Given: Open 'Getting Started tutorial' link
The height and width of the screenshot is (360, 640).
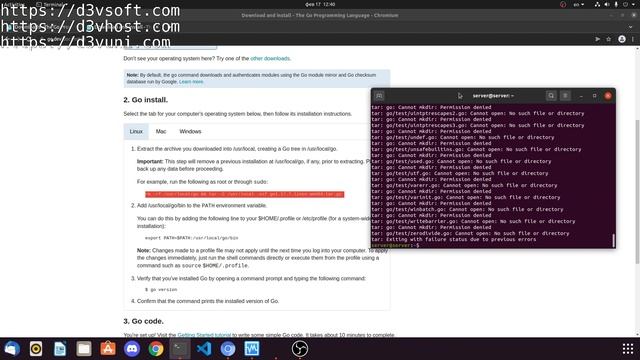Looking at the screenshot, I should [x=204, y=335].
